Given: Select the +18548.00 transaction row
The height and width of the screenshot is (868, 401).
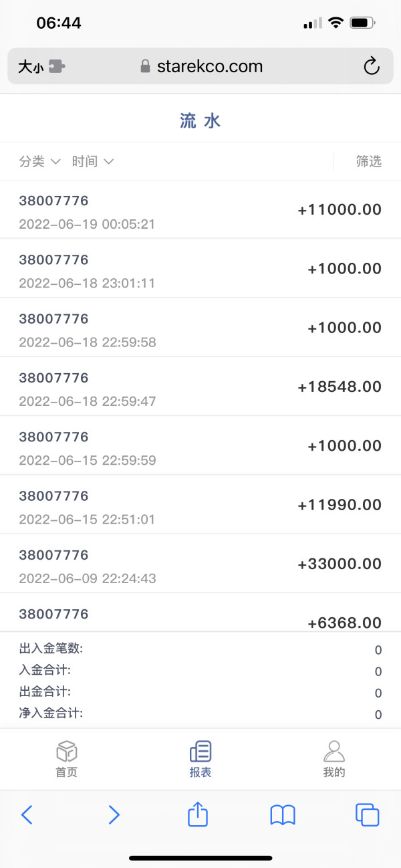Looking at the screenshot, I should 200,387.
